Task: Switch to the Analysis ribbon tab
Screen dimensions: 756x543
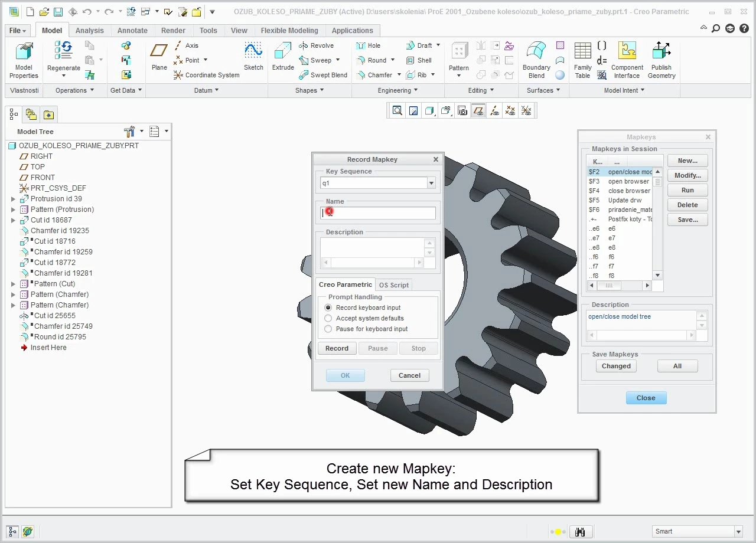Action: tap(90, 31)
